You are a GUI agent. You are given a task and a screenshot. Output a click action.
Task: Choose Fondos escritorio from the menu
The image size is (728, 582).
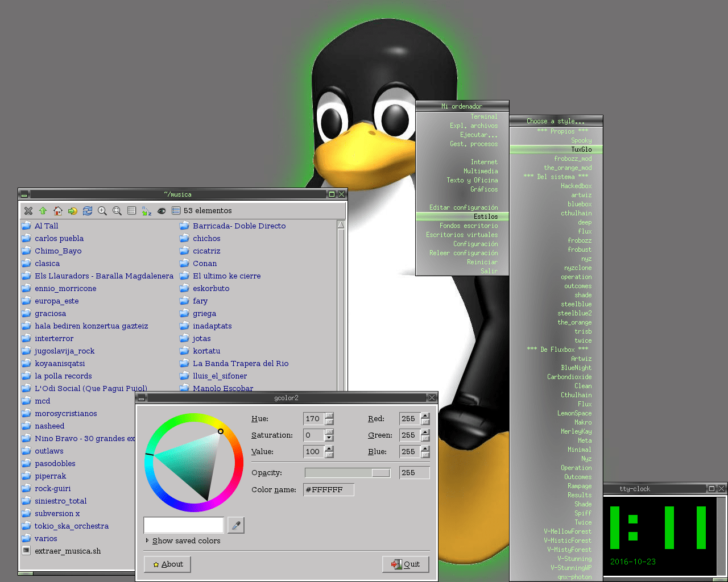point(462,226)
